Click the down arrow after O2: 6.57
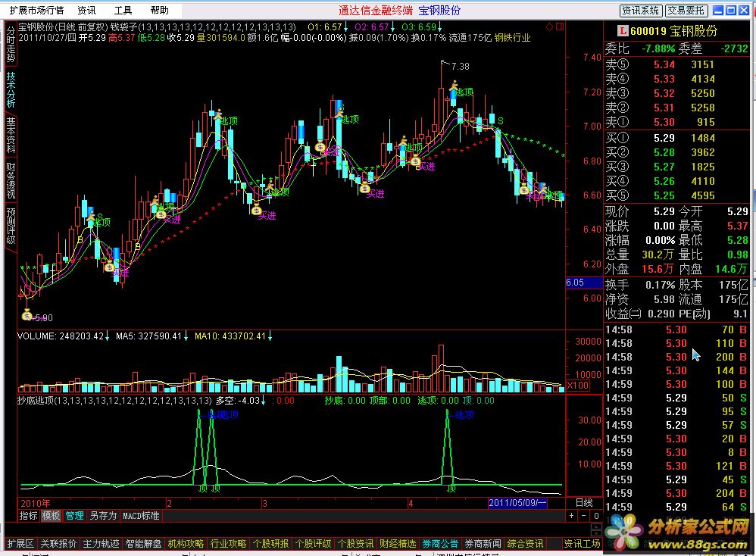 coord(392,27)
